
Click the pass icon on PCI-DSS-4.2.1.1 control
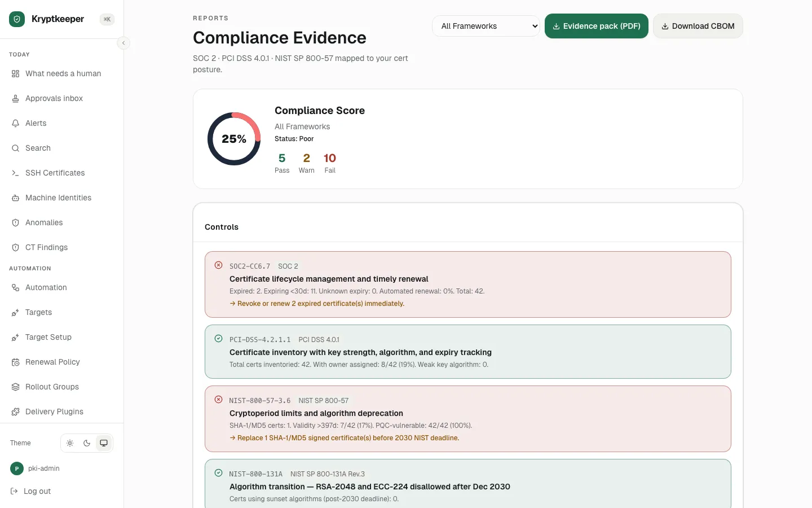click(x=218, y=339)
